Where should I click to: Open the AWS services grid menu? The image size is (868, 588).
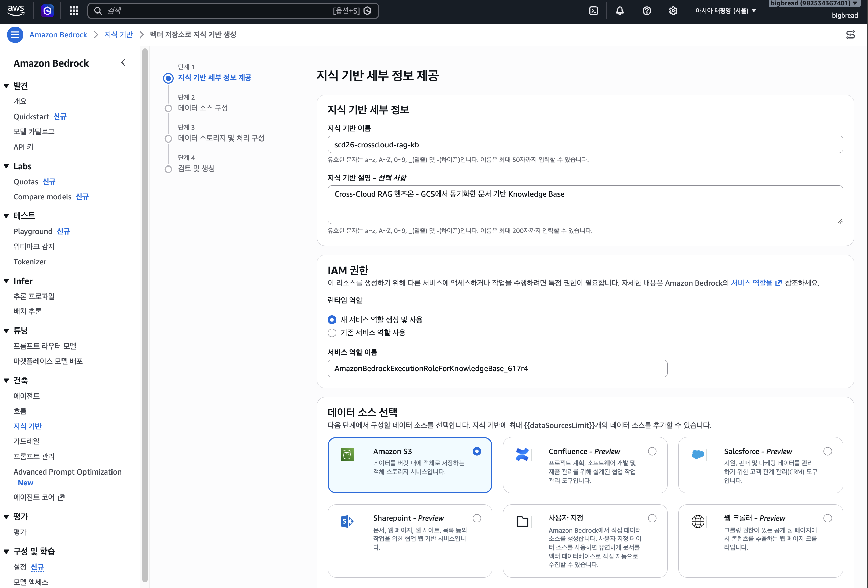click(74, 11)
